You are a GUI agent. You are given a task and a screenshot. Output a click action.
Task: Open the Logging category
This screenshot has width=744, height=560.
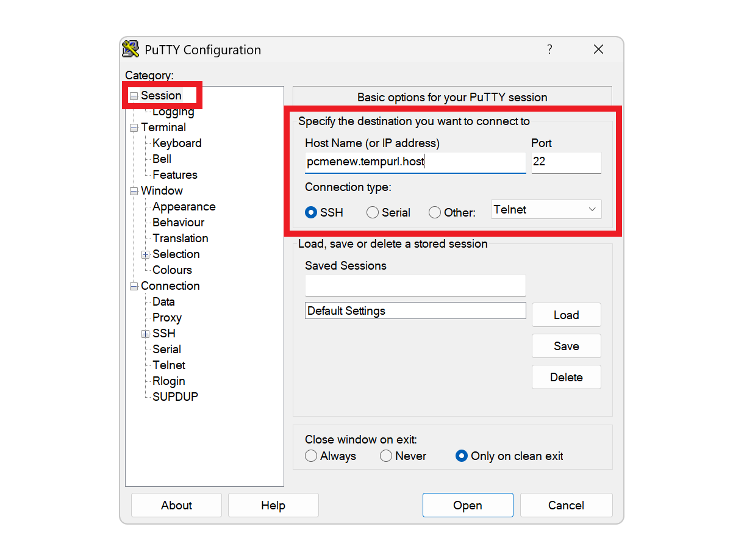[x=173, y=111]
